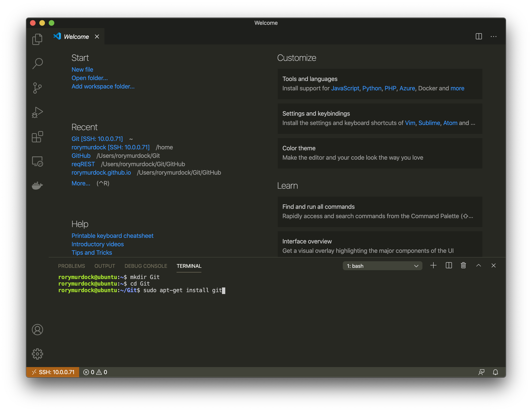The width and height of the screenshot is (532, 412).
Task: Maximize the panel with chevron-up icon
Action: pos(478,265)
